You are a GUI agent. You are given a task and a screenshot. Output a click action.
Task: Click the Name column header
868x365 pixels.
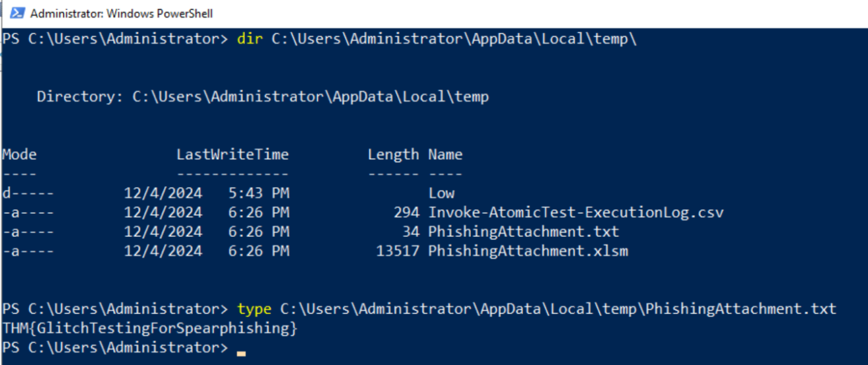(x=445, y=154)
